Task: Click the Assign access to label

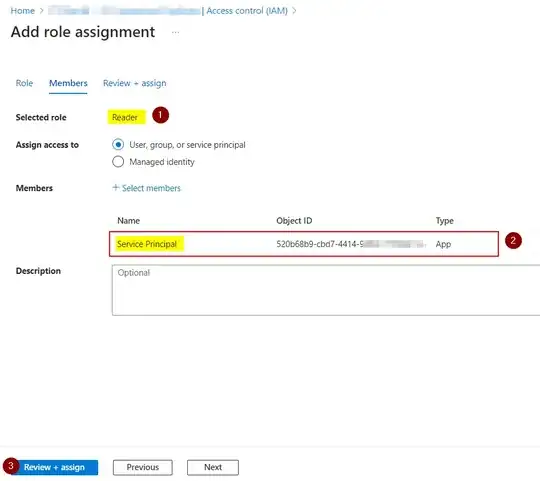Action: [x=47, y=145]
